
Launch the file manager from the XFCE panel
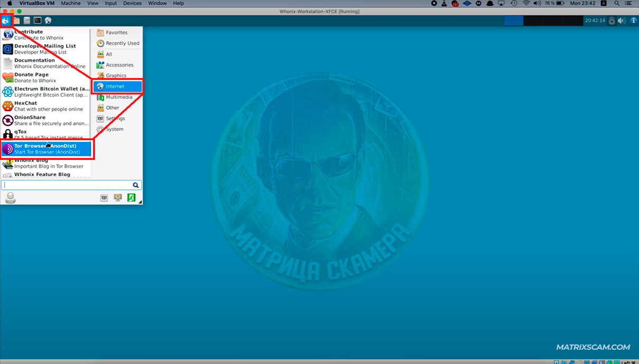pyautogui.click(x=16, y=21)
